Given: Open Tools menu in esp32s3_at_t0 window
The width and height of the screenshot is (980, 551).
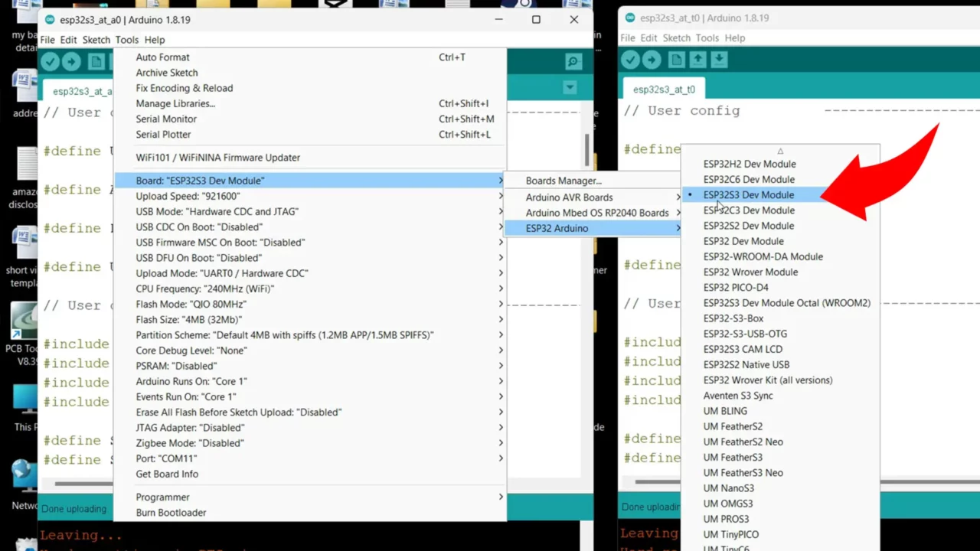Looking at the screenshot, I should pos(707,37).
